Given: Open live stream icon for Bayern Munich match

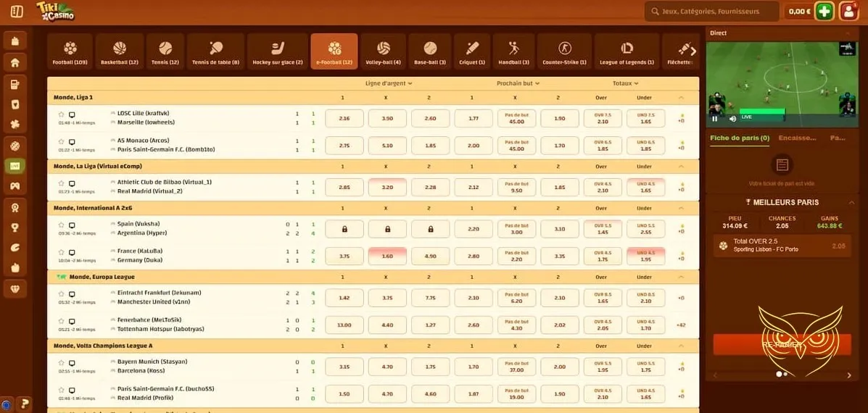Looking at the screenshot, I should pyautogui.click(x=71, y=363).
